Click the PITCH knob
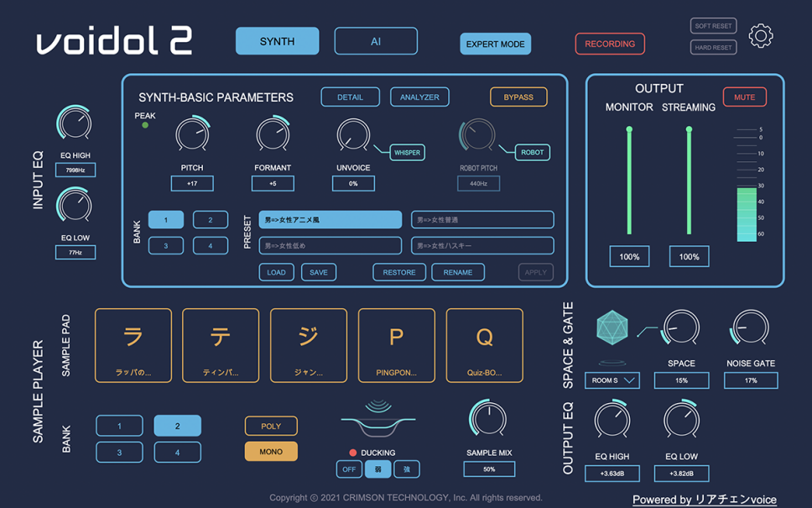Image resolution: width=812 pixels, height=508 pixels. [x=192, y=134]
